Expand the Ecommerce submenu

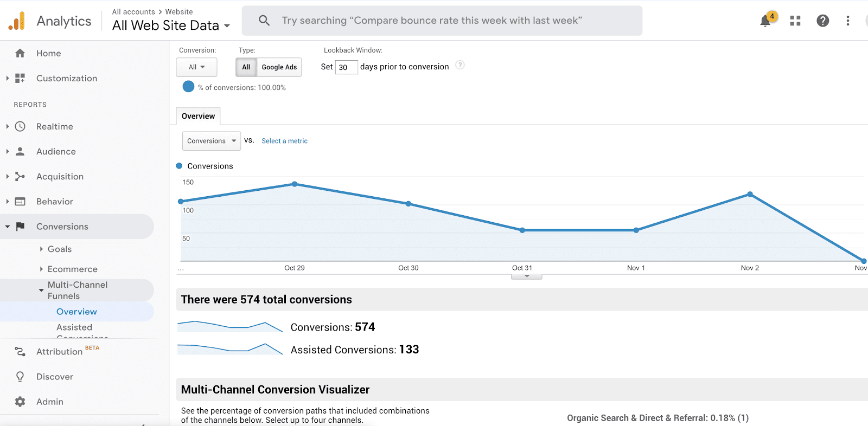72,269
